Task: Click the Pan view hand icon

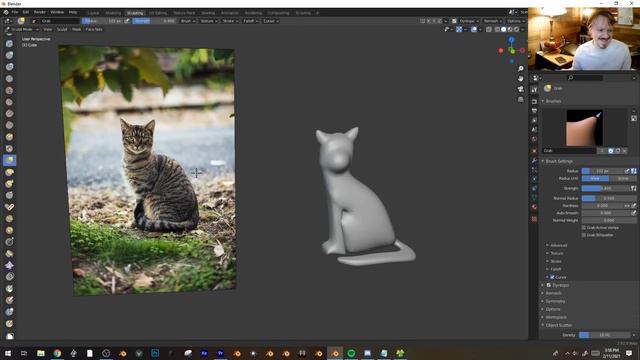Action: click(x=520, y=79)
